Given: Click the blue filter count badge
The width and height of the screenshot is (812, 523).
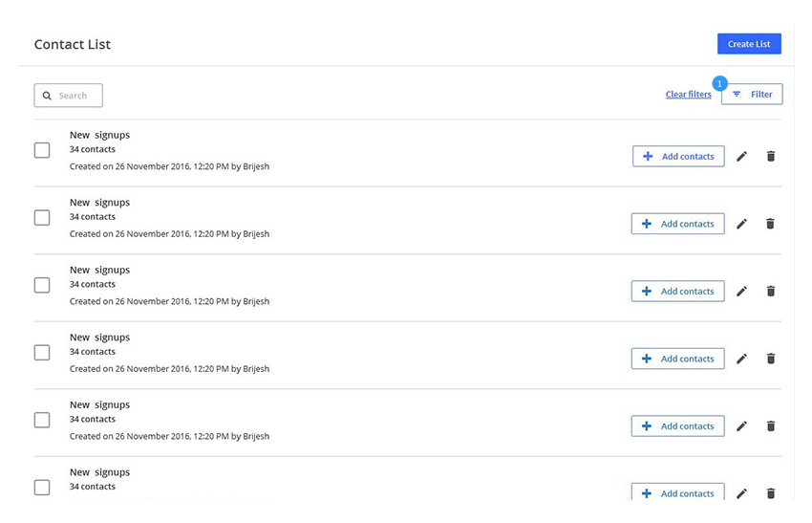Looking at the screenshot, I should (x=720, y=84).
